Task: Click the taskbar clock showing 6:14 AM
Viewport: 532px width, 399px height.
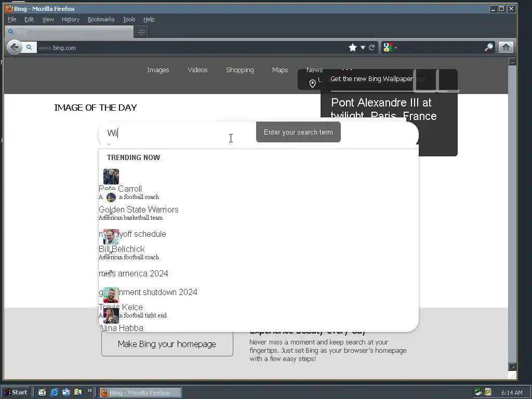Action: [x=512, y=393]
